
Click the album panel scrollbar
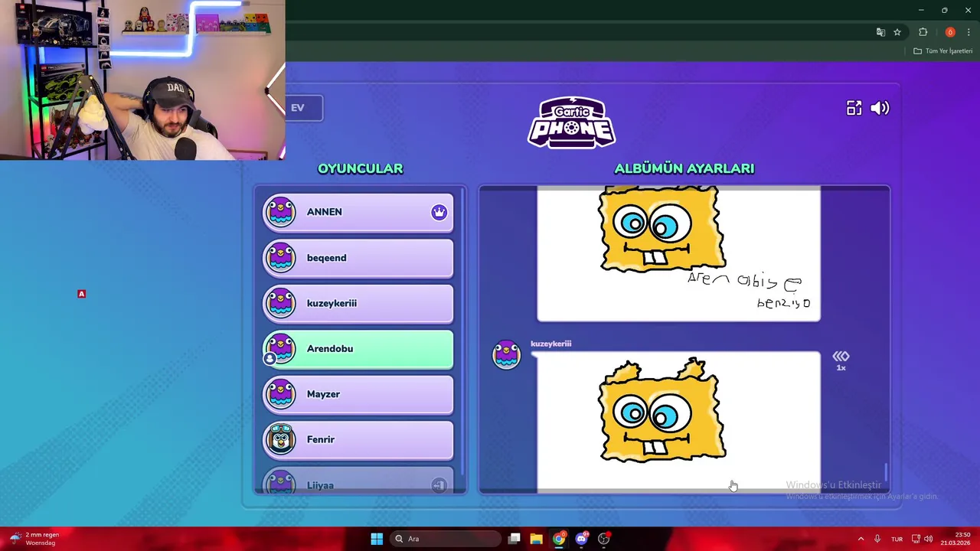click(x=886, y=472)
